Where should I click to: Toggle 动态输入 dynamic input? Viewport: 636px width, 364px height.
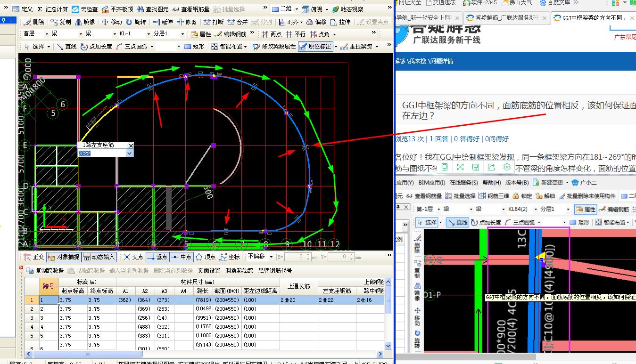coord(99,257)
